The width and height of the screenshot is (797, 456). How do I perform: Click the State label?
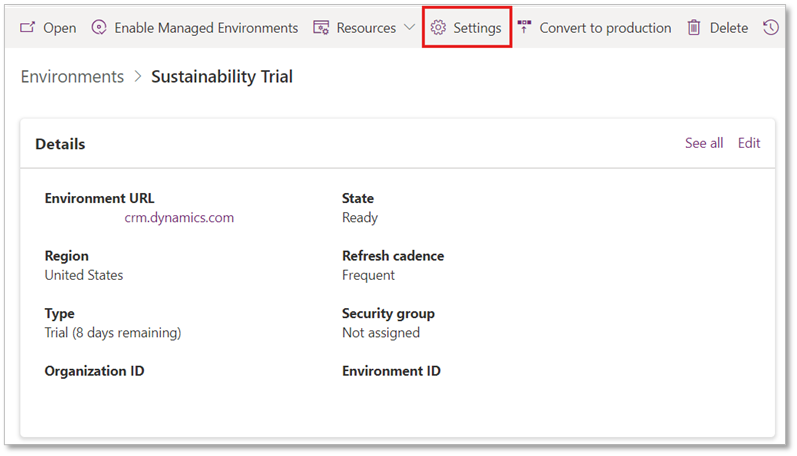coord(357,198)
